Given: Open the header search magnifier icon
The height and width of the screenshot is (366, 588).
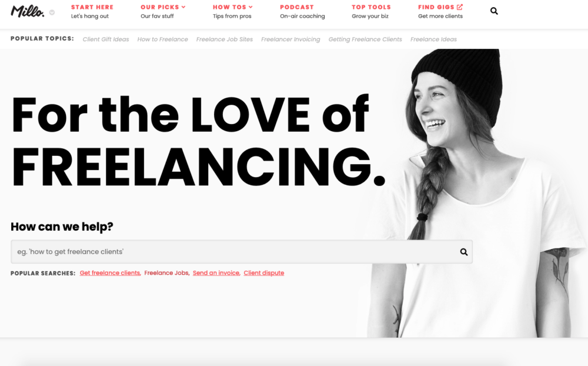Looking at the screenshot, I should (495, 11).
